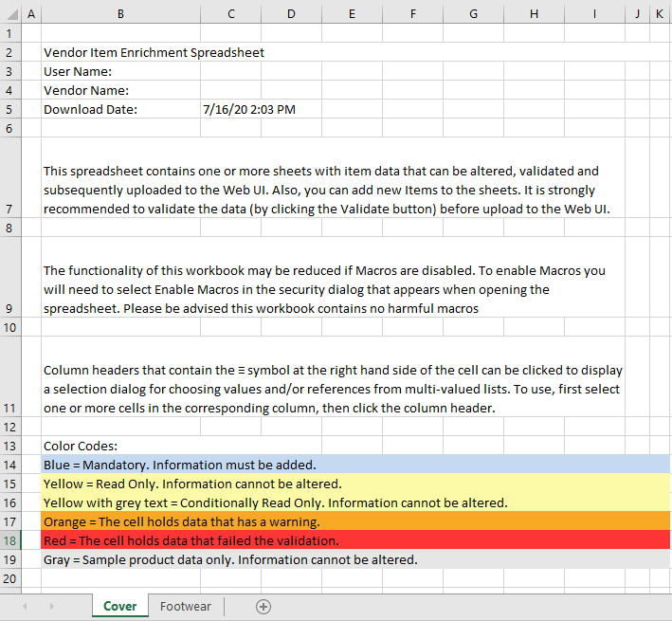The height and width of the screenshot is (621, 672).
Task: Click the gray Sample product data row
Action: point(355,559)
